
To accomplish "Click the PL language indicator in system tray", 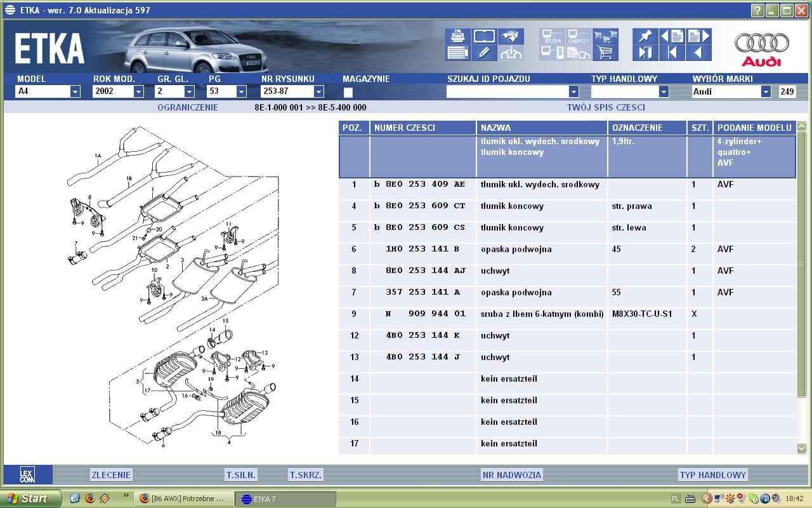I will click(676, 498).
